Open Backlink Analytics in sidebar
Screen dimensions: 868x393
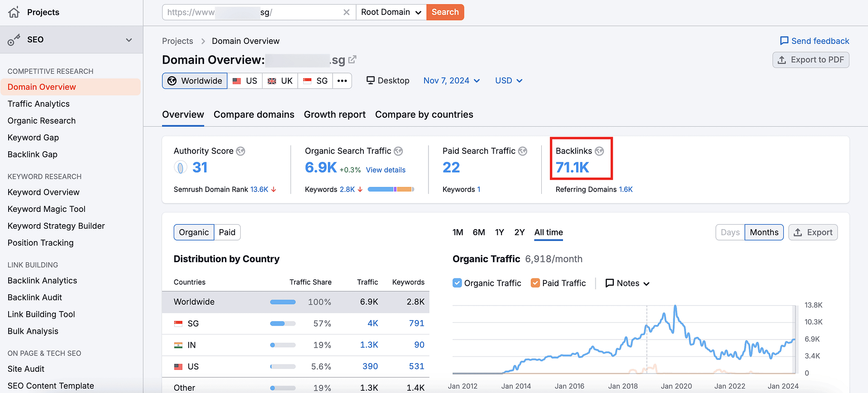(x=42, y=280)
